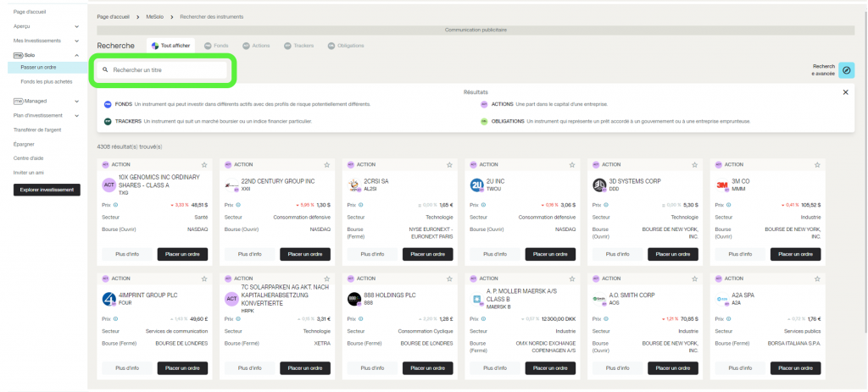The height and width of the screenshot is (392, 868).
Task: Star the 4imprint Group PLC card
Action: [x=204, y=279]
